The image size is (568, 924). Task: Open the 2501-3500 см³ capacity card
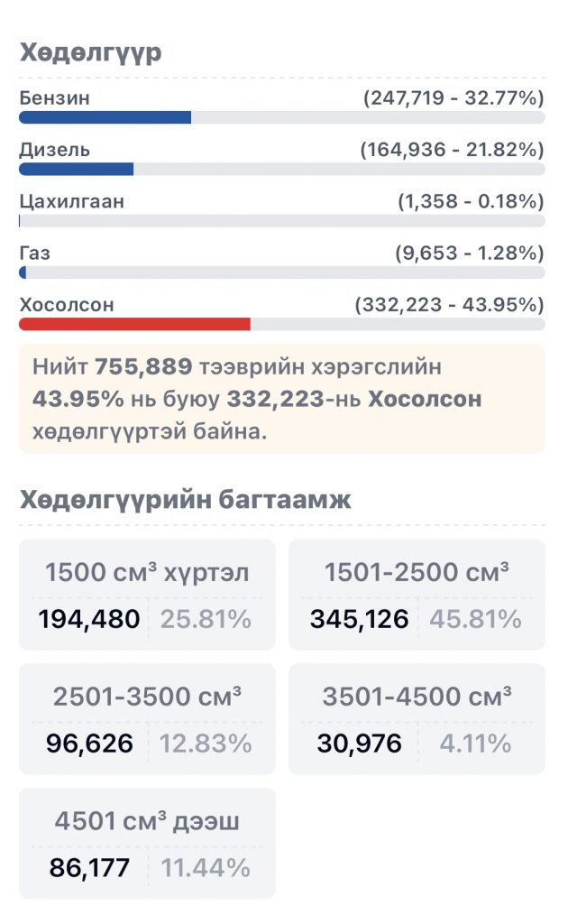147,719
